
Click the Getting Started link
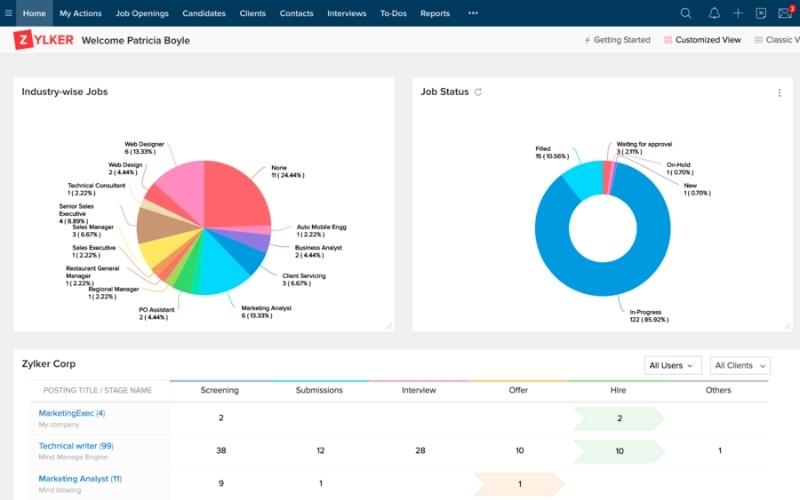pyautogui.click(x=616, y=40)
